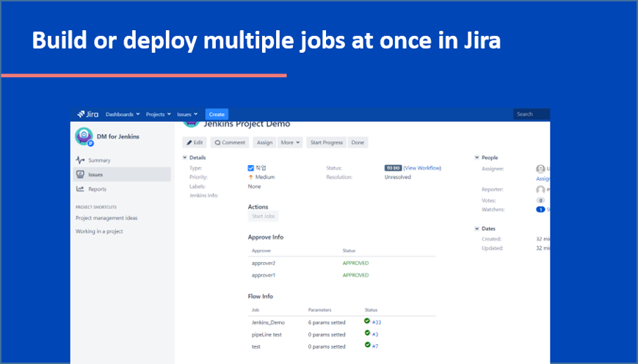Collapse the People section

click(x=476, y=157)
